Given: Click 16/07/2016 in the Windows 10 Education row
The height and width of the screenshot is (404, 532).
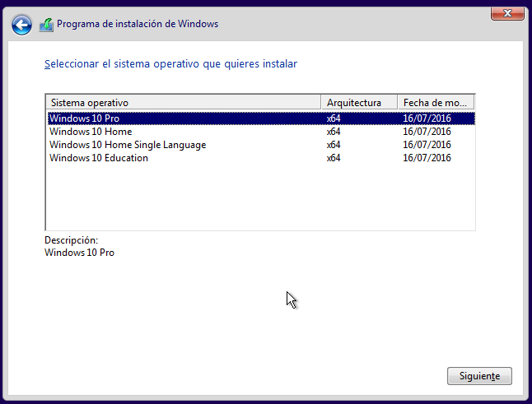Looking at the screenshot, I should (427, 158).
